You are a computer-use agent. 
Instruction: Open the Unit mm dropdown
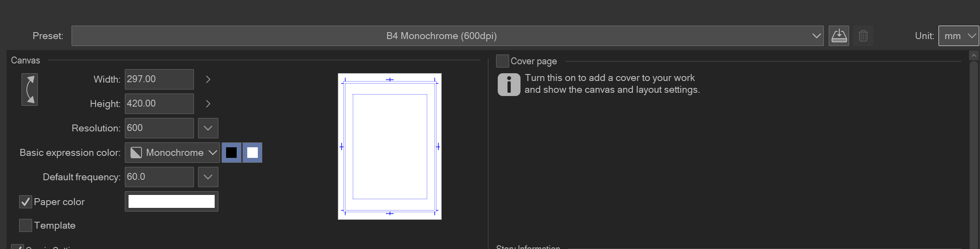[958, 36]
